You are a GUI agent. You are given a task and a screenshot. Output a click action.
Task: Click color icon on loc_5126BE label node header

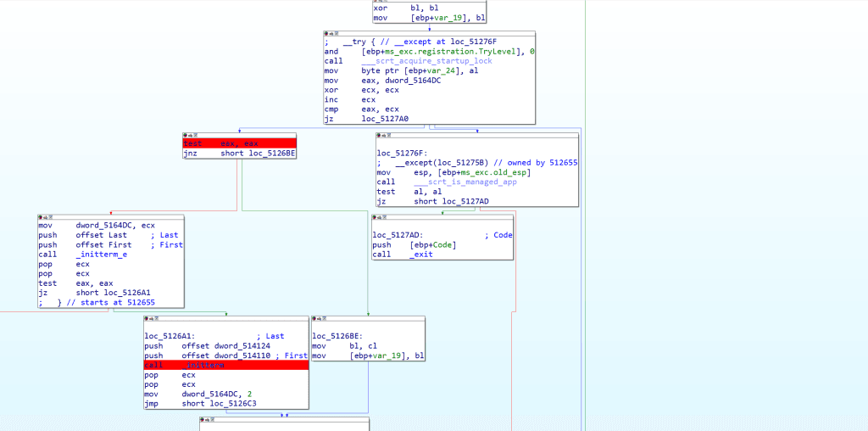tap(314, 318)
